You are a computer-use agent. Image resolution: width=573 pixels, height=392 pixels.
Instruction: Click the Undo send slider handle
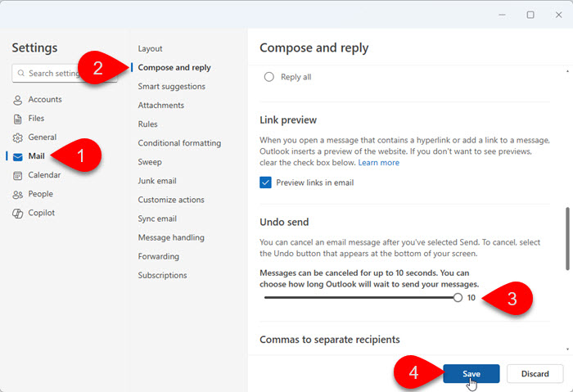(x=458, y=298)
